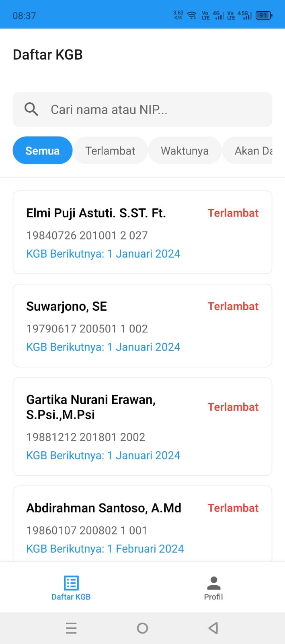
Task: Tap KGB Berikutnya 1 Februari 2024 link
Action: 105,549
